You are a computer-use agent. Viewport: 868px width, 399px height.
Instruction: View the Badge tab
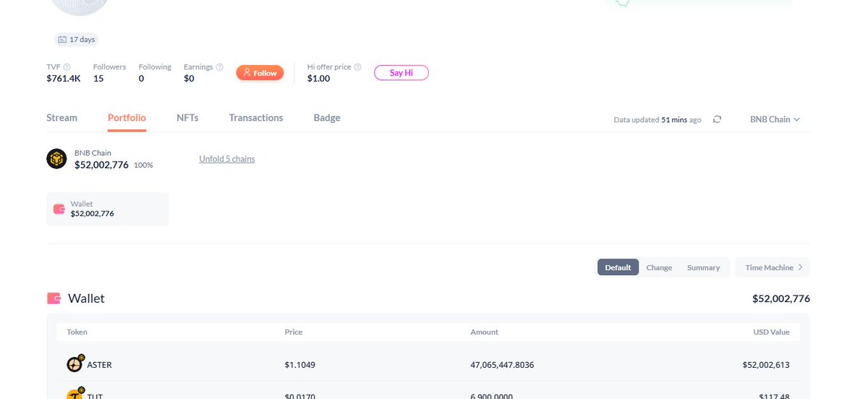click(x=327, y=117)
